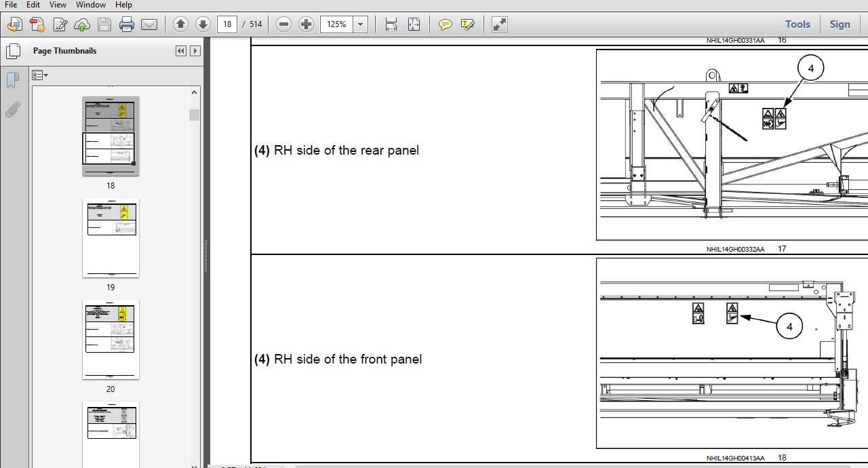This screenshot has height=468, width=868.
Task: Select page 20 thumbnail
Action: coord(111,340)
